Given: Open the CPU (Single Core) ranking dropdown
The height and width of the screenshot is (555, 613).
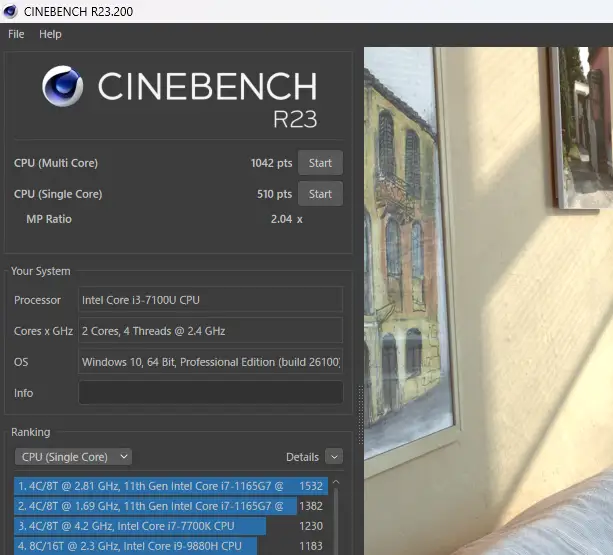Looking at the screenshot, I should 73,457.
